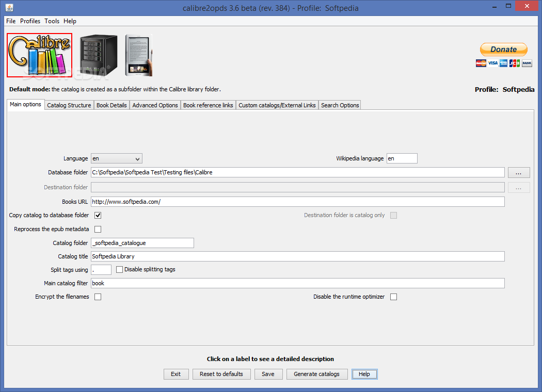
Task: Click the Help button at bottom
Action: [x=364, y=374]
